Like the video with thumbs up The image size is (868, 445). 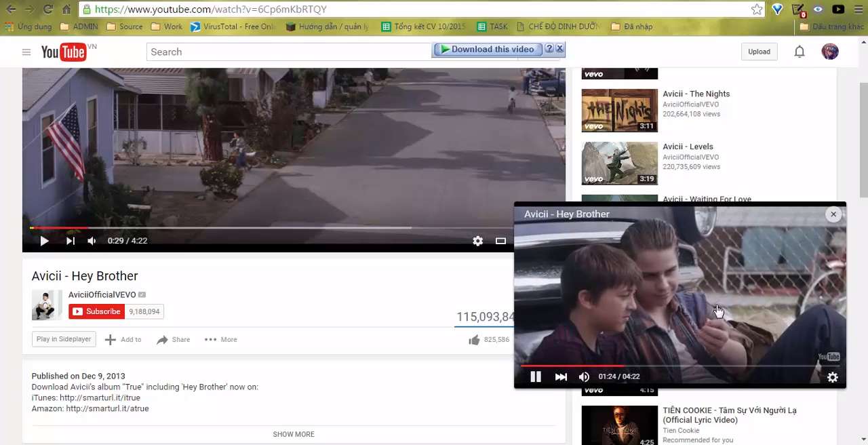click(474, 340)
